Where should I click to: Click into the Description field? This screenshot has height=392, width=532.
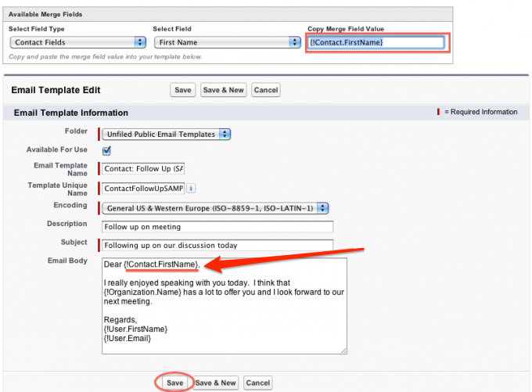[217, 227]
